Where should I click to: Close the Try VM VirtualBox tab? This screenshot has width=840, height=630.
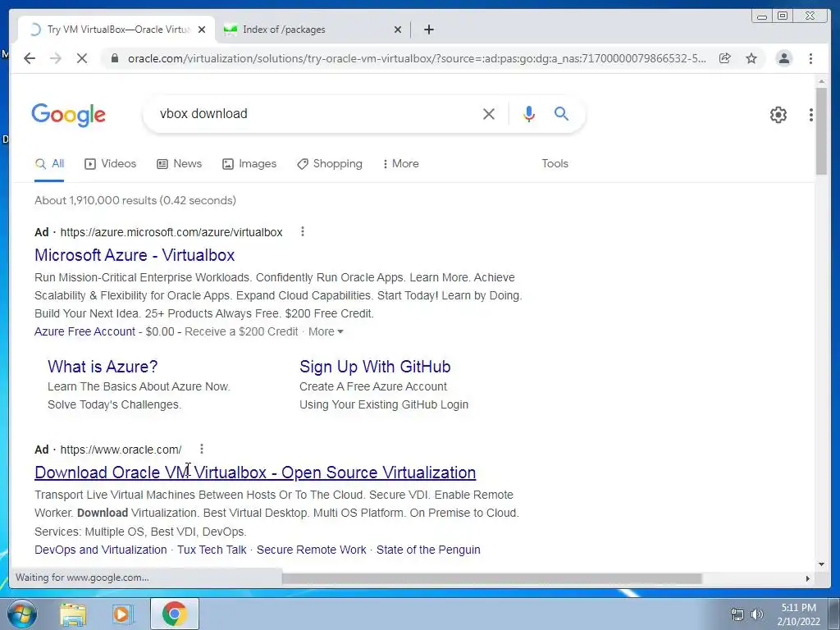coord(202,30)
